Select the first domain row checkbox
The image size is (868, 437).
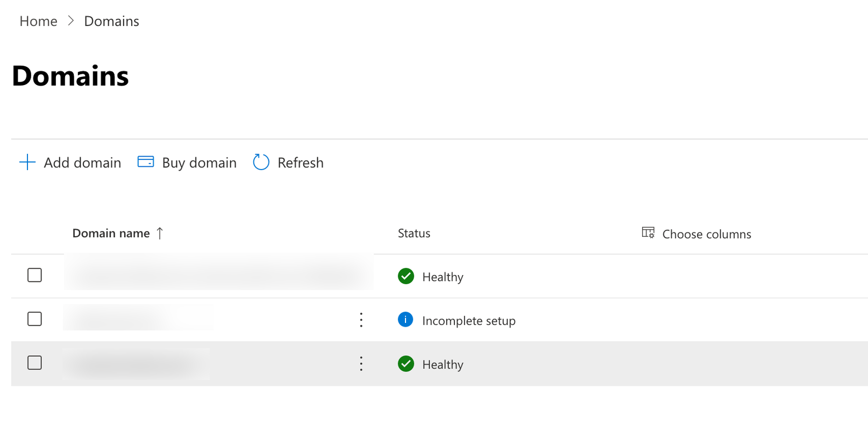point(34,275)
